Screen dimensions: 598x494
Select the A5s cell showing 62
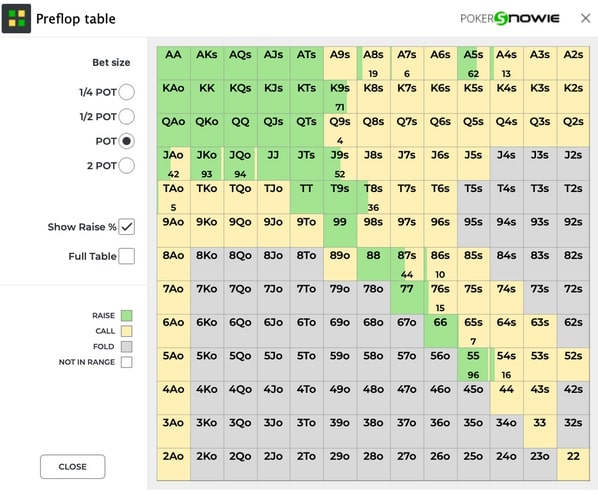(473, 63)
